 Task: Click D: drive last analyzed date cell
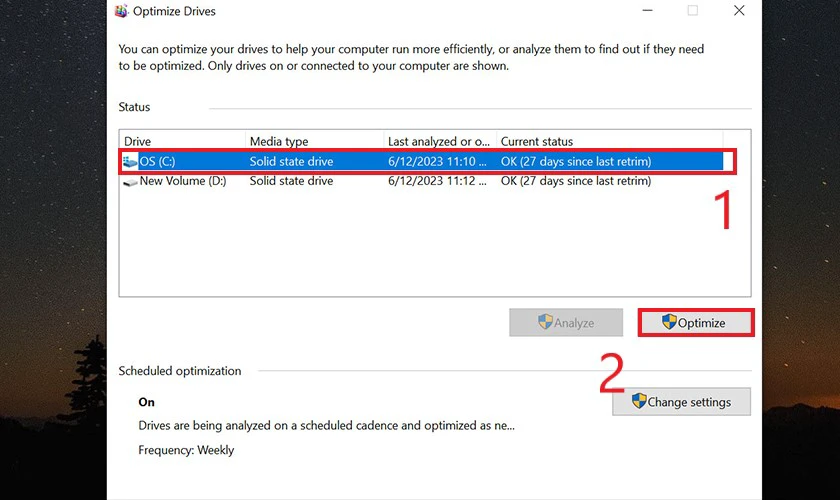coord(437,181)
